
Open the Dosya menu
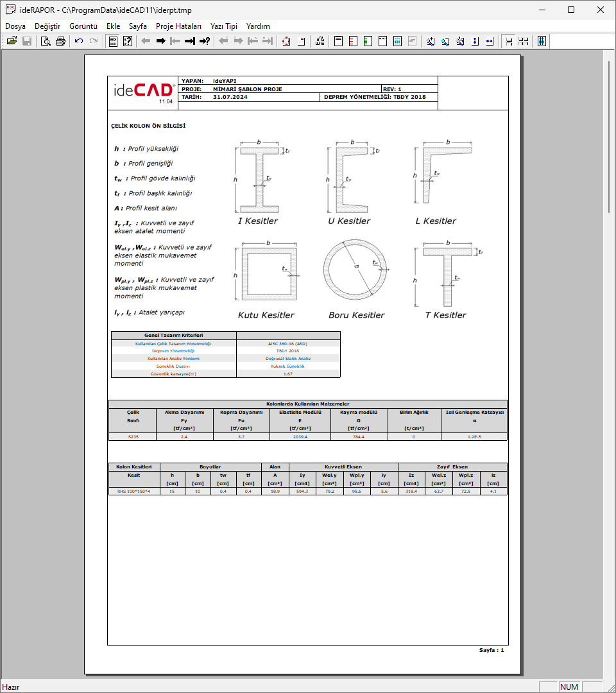point(15,26)
